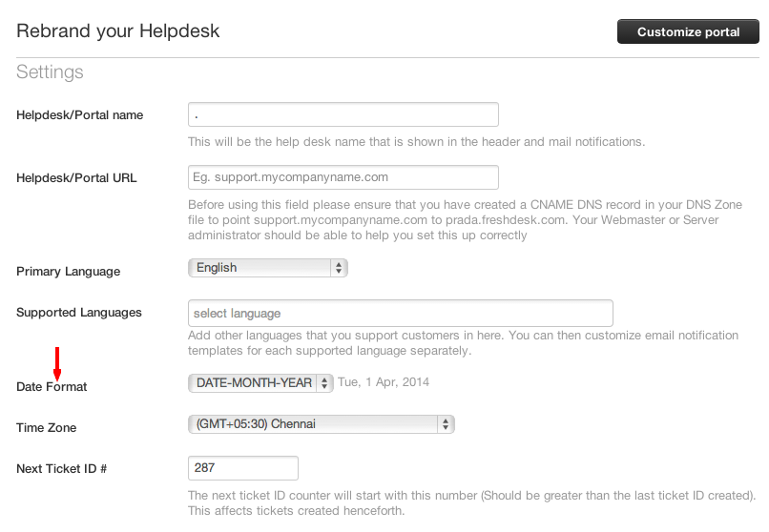
Task: Open the Primary Language dropdown set to English
Action: 268,268
